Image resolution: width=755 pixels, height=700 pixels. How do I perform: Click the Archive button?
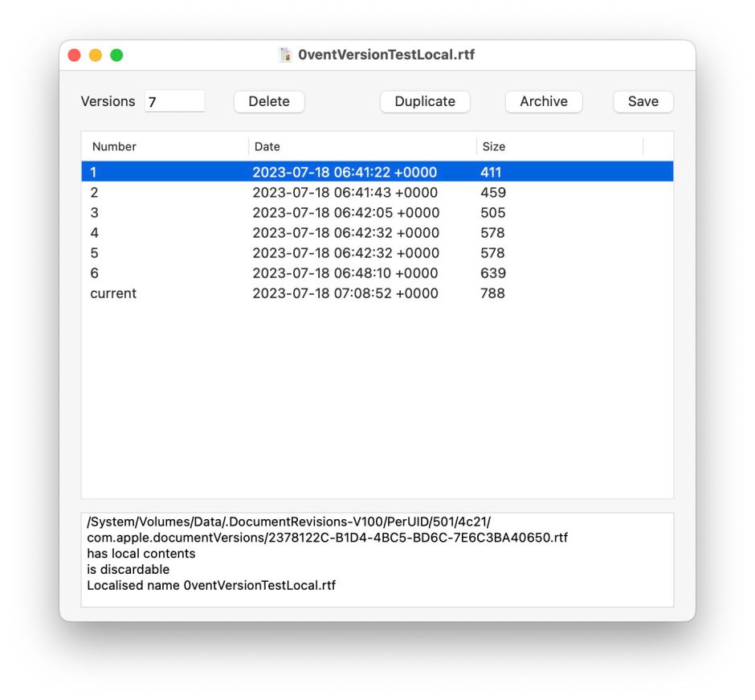click(543, 101)
